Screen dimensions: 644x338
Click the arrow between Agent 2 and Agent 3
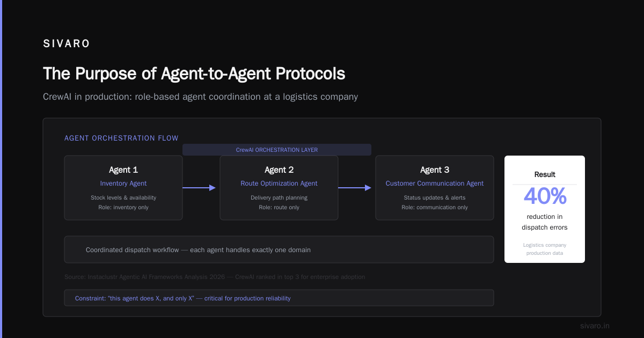pyautogui.click(x=355, y=188)
